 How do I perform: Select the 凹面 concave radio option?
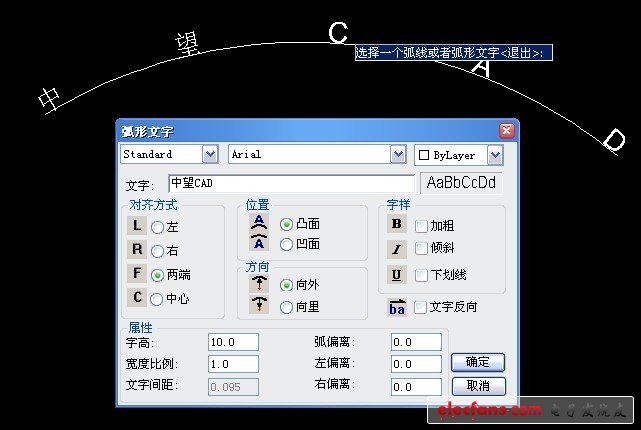287,243
